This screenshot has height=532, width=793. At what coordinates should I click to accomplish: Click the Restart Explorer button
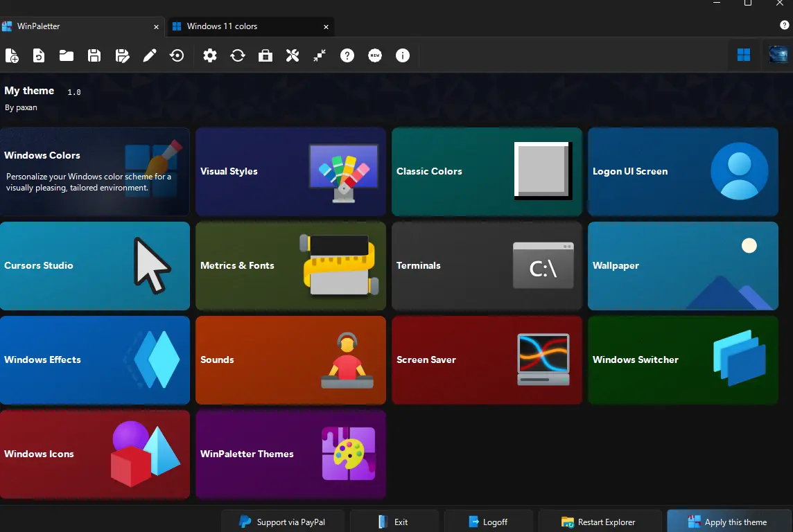tap(600, 522)
